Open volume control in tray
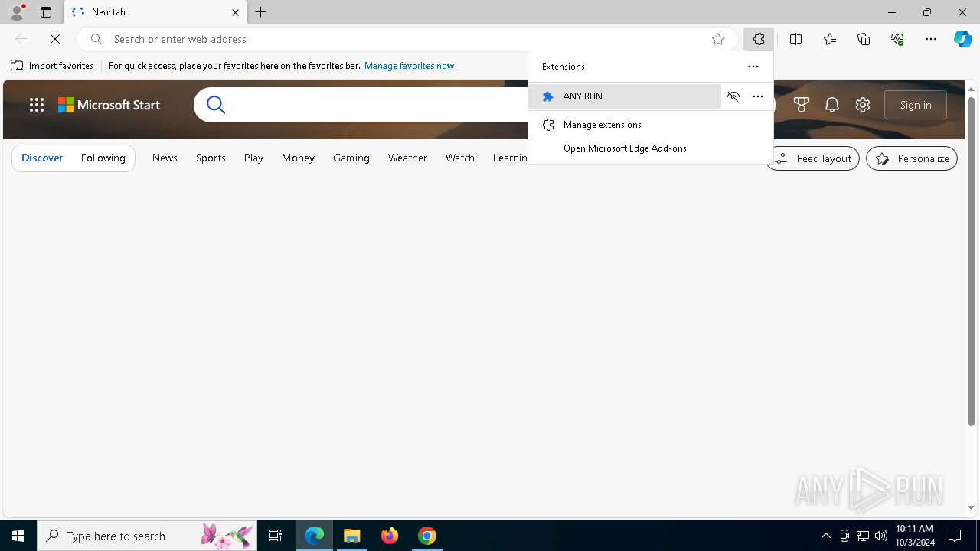 click(x=881, y=536)
